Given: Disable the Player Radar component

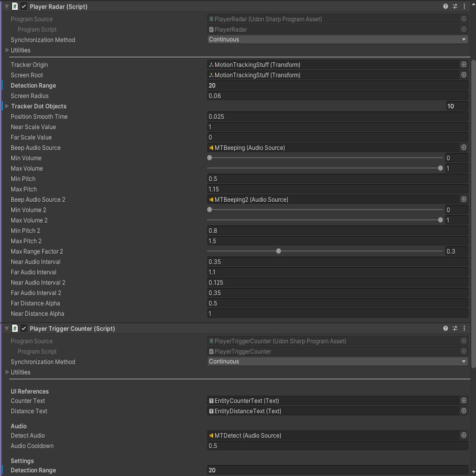Looking at the screenshot, I should pos(24,6).
